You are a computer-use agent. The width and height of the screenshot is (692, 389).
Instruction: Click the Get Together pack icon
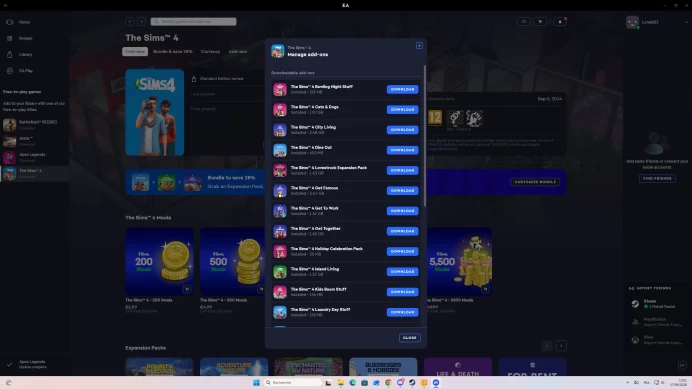point(280,231)
